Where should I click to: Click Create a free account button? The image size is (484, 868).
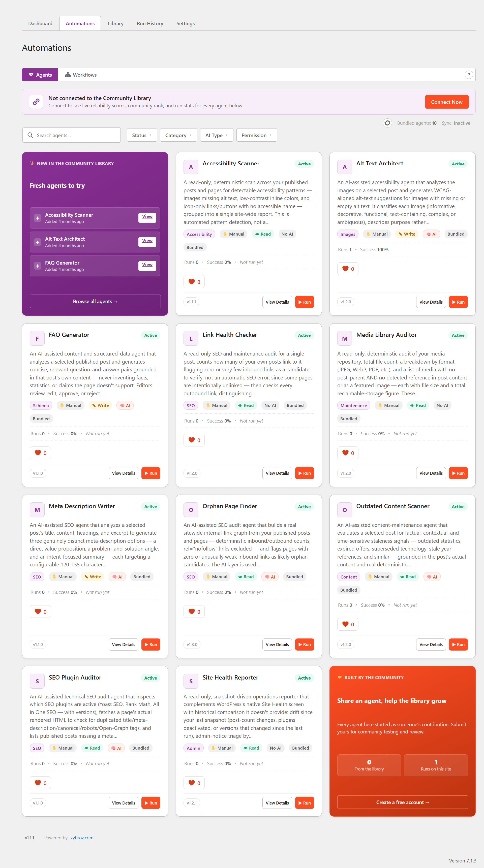[402, 802]
